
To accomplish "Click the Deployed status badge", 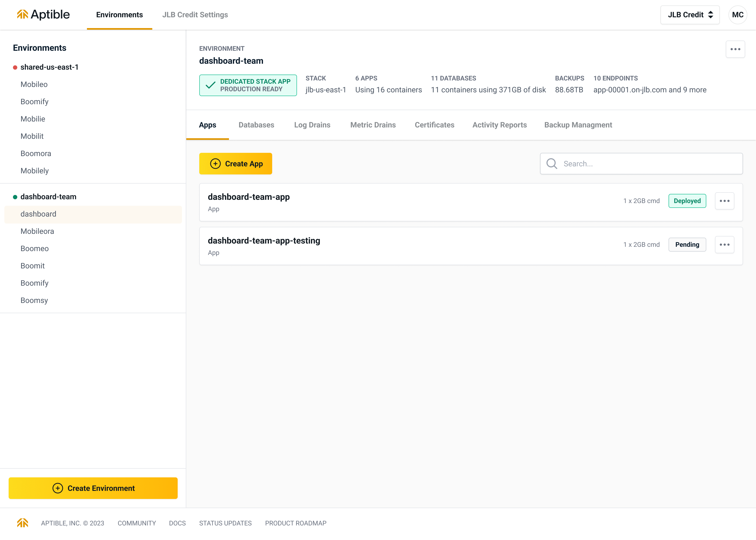I will (687, 201).
